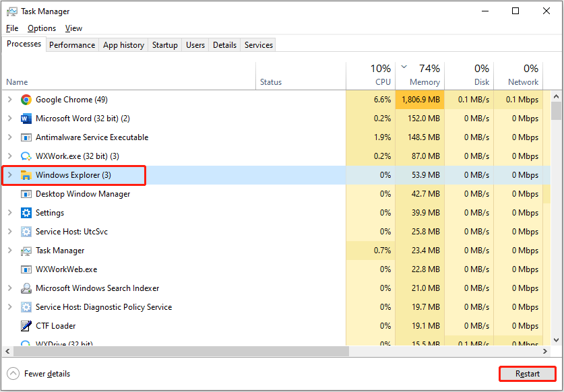Switch to the Performance tab
Image resolution: width=564 pixels, height=392 pixels.
pyautogui.click(x=72, y=45)
